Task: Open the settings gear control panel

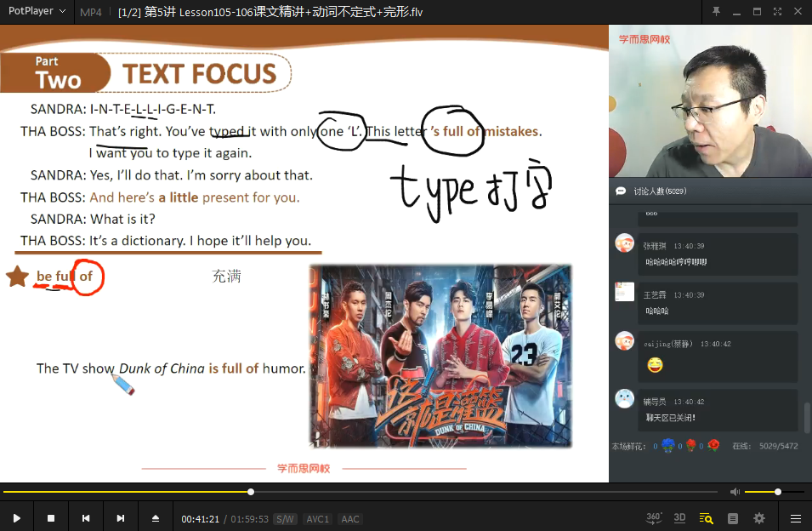Action: [x=759, y=518]
